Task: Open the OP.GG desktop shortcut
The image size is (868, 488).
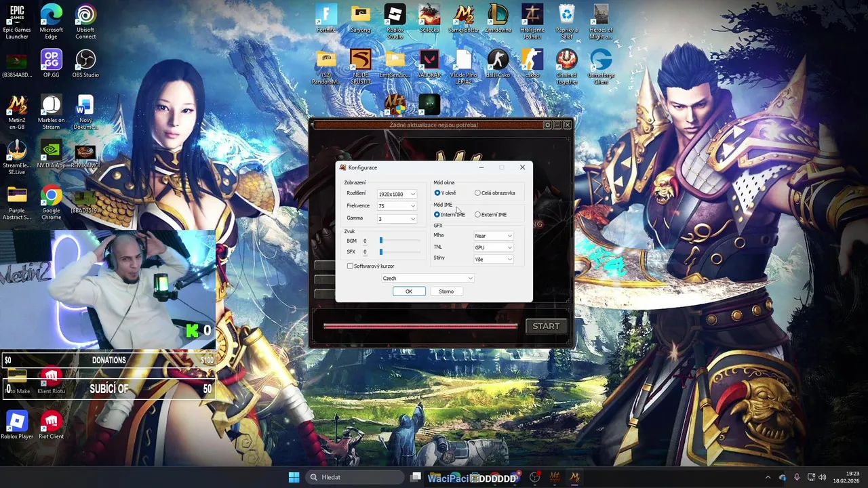Action: coord(51,64)
